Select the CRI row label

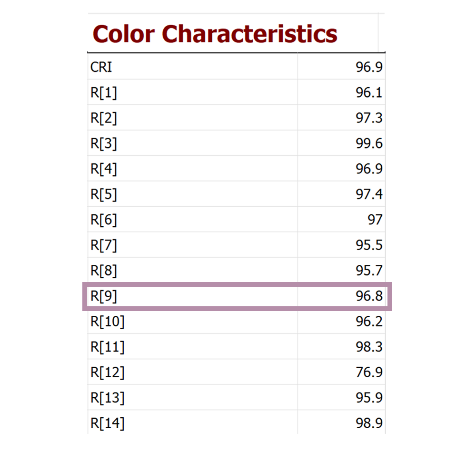[x=101, y=67]
